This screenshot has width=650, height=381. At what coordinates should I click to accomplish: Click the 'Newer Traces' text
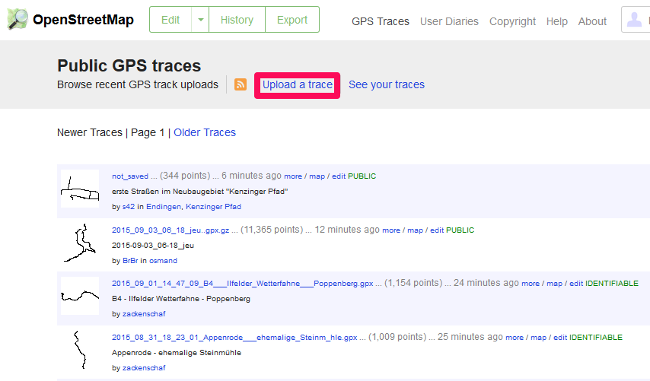pyautogui.click(x=90, y=132)
